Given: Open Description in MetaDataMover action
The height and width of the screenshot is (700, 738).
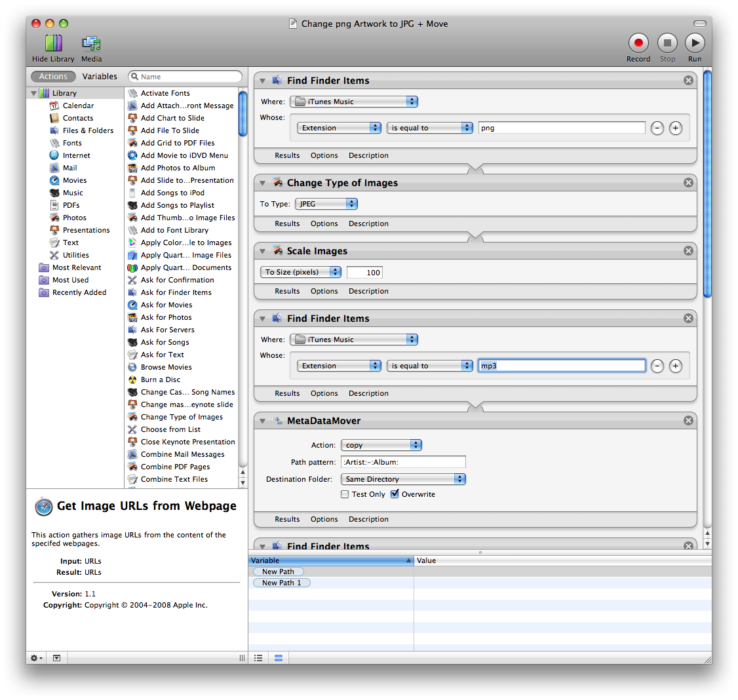Looking at the screenshot, I should 368,519.
